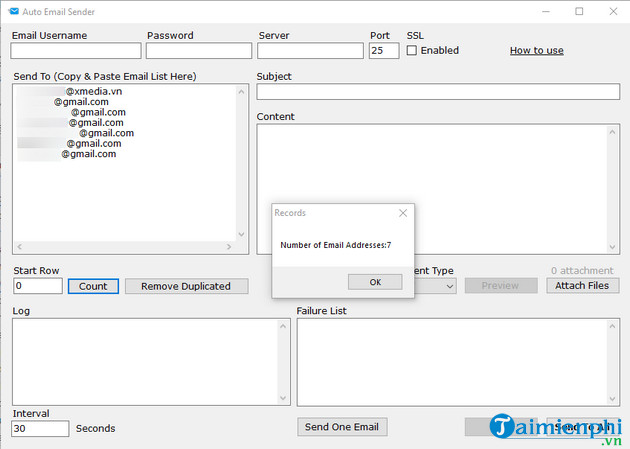
Task: Close the Records dialog with X
Action: click(x=403, y=213)
